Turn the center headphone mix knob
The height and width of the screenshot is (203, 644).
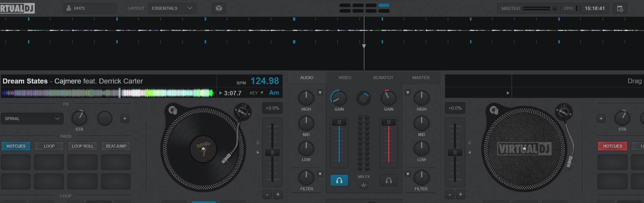click(364, 99)
